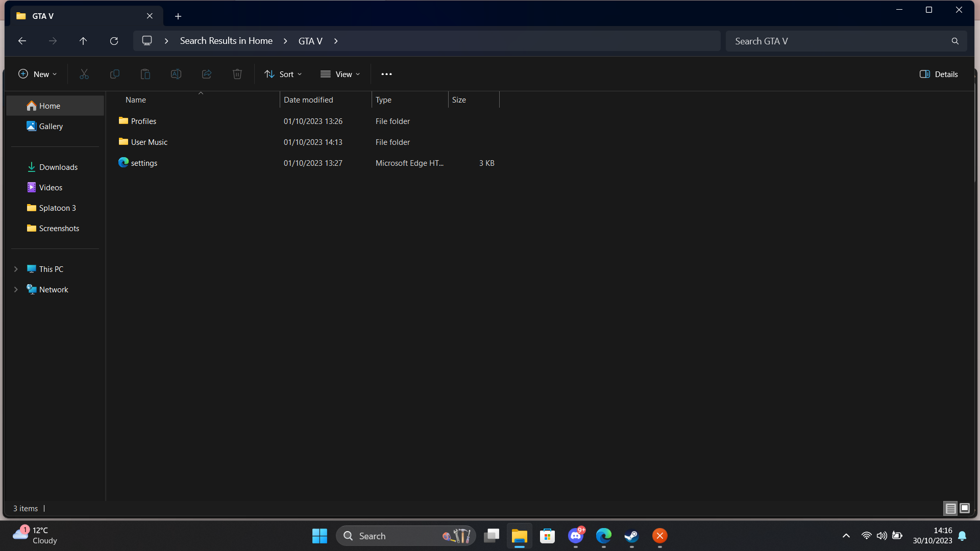Open a new tab with plus button

[x=178, y=16]
